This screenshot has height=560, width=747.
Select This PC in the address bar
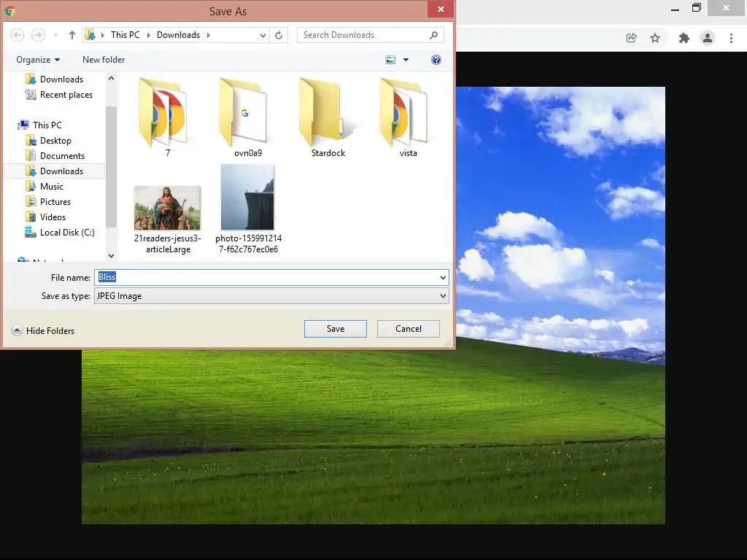[x=125, y=35]
